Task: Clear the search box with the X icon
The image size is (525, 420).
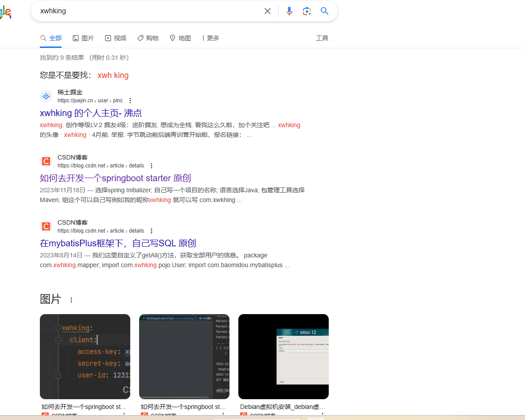Action: (x=267, y=11)
